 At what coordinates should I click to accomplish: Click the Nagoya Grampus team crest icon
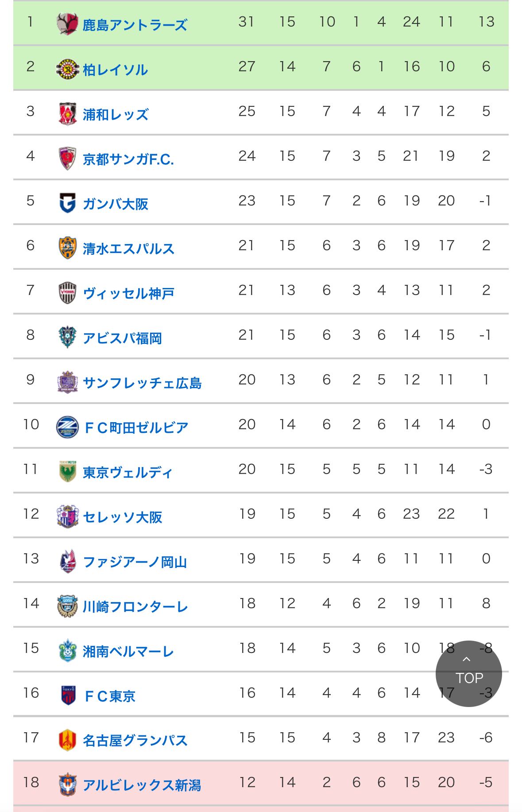[x=67, y=740]
